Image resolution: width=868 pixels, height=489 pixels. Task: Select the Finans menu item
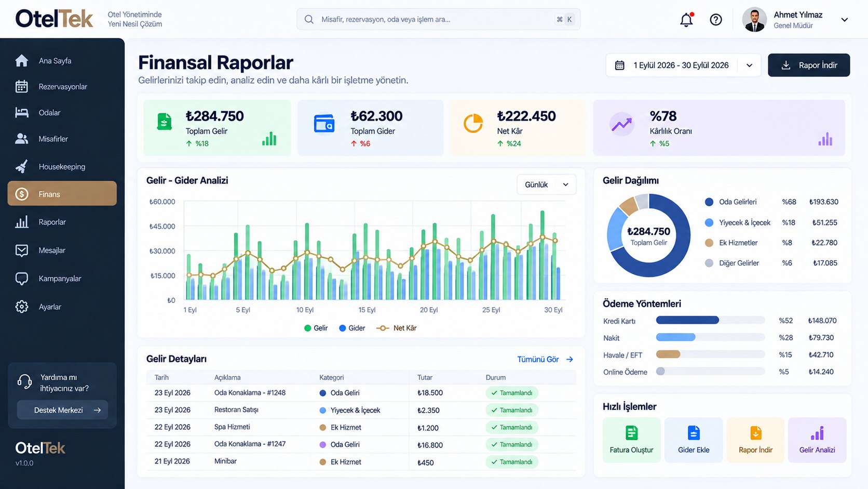click(62, 194)
